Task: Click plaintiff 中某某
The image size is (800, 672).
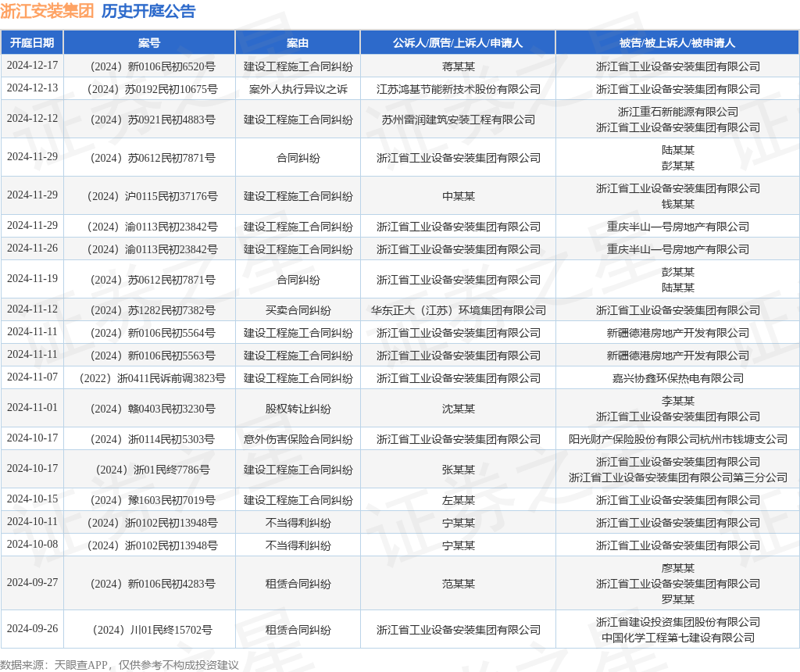Action: tap(458, 196)
